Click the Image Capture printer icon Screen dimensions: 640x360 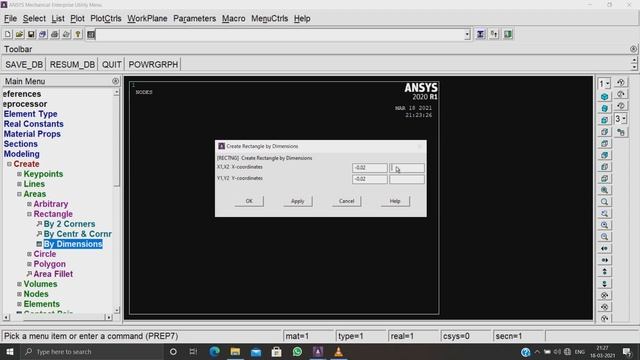54,34
